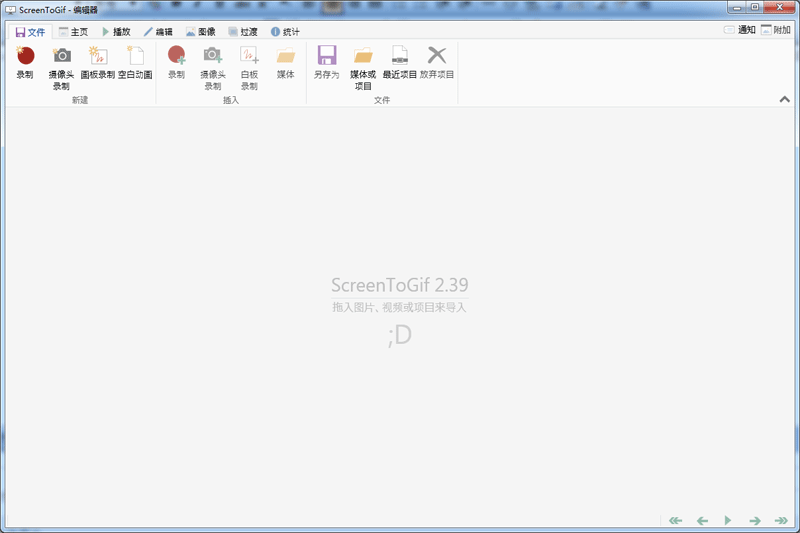Image resolution: width=800 pixels, height=533 pixels.
Task: Play the animation preview
Action: (728, 520)
